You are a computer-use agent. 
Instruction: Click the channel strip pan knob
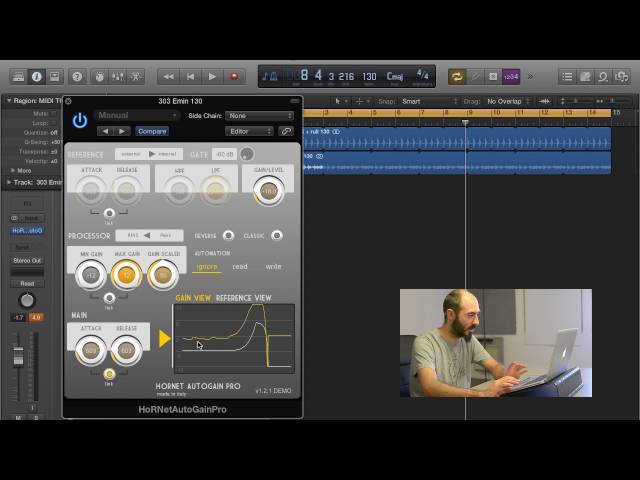(27, 300)
